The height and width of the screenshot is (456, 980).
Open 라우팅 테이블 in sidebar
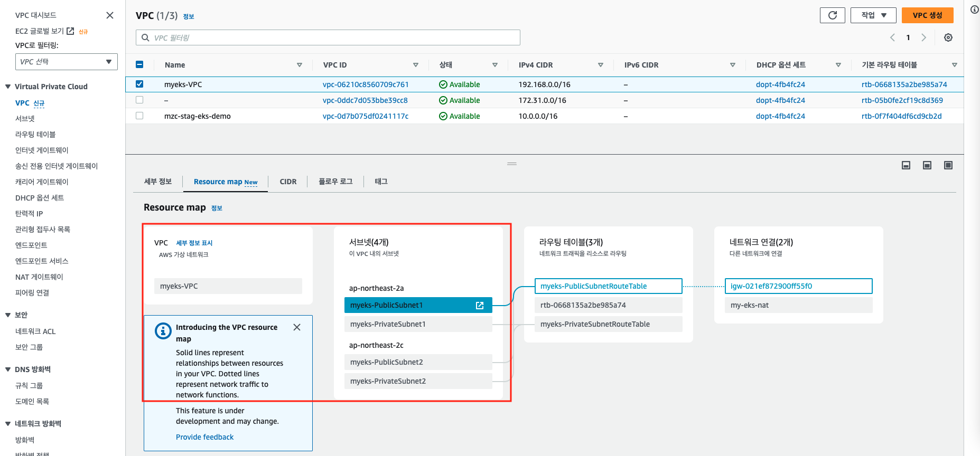(x=35, y=135)
